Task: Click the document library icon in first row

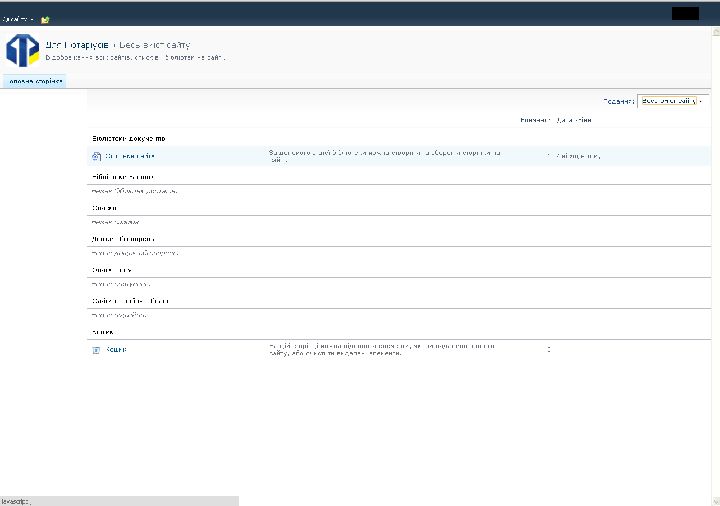Action: pos(96,157)
